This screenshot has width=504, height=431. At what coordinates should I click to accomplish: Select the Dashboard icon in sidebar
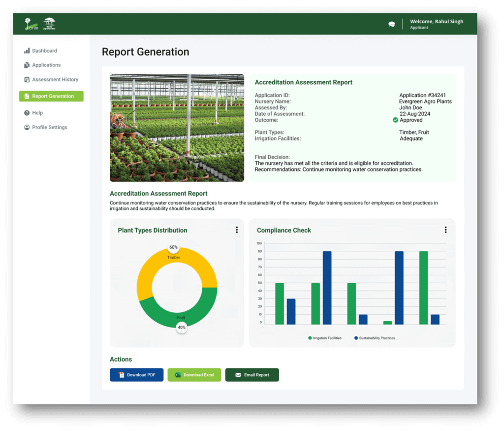point(26,50)
